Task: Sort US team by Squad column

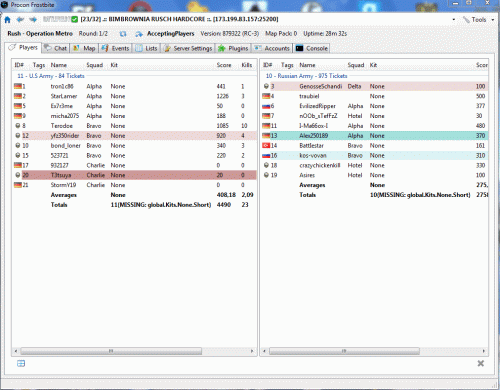Action: click(95, 65)
